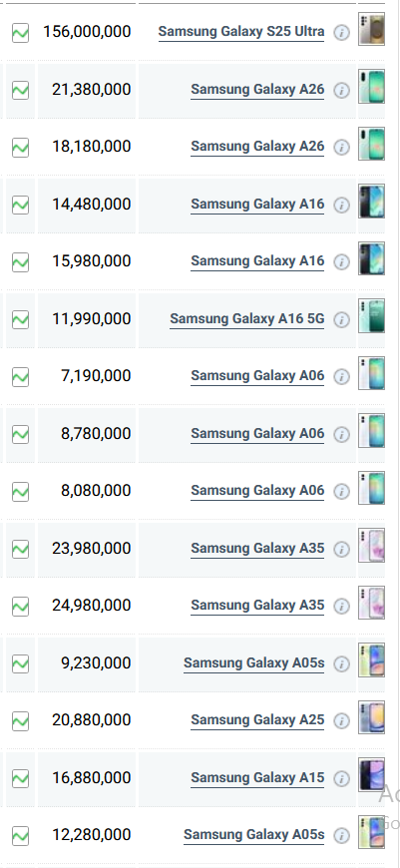Viewport: 400px width, 868px height.
Task: Click the Galaxy S25 Ultra thumbnail image
Action: pyautogui.click(x=371, y=29)
